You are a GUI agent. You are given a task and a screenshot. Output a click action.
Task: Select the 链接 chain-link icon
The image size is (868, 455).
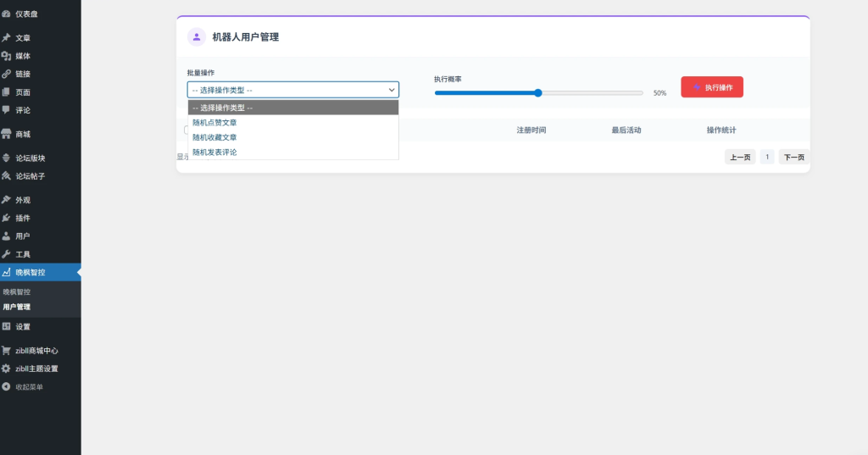pos(6,74)
